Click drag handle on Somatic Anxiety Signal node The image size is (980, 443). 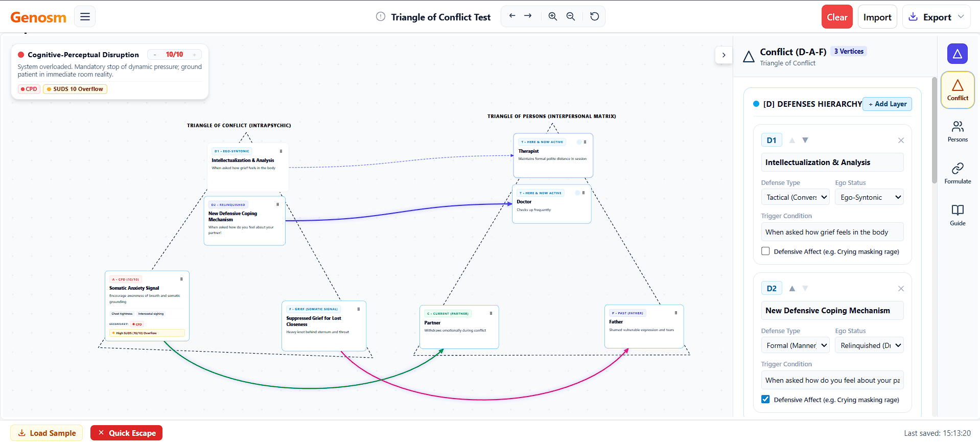(181, 279)
